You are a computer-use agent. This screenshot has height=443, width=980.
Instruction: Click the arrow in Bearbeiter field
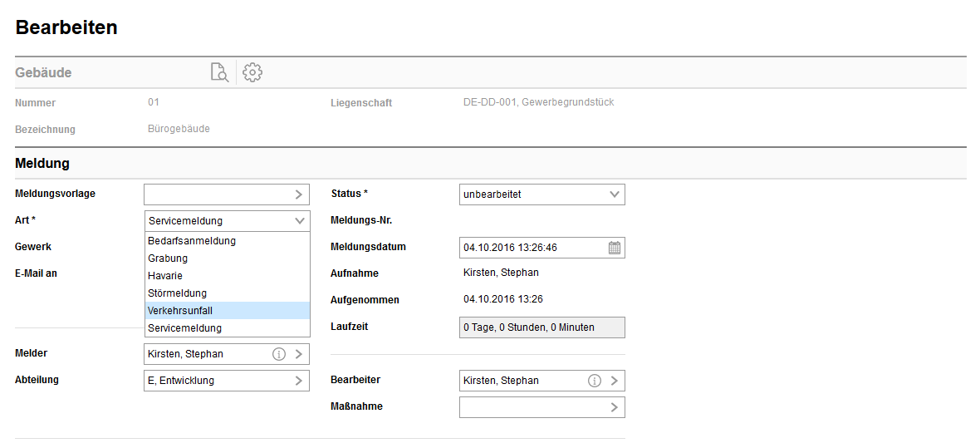[x=615, y=381]
